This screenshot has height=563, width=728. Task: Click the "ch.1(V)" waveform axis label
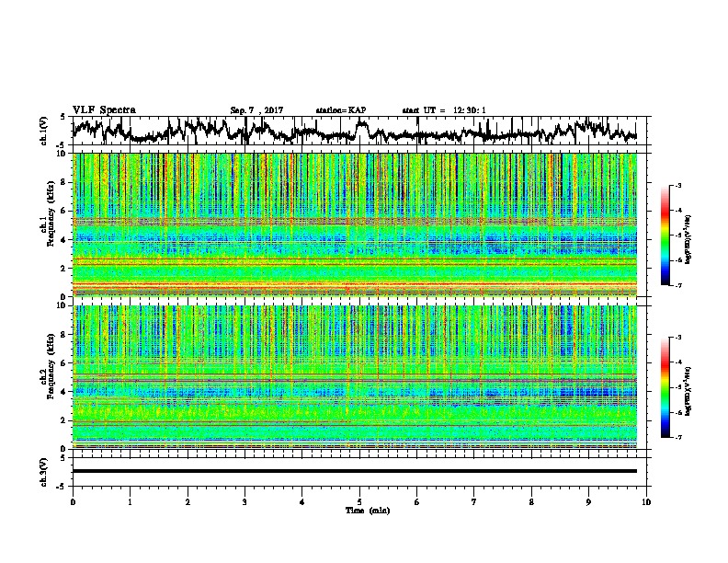click(x=43, y=131)
